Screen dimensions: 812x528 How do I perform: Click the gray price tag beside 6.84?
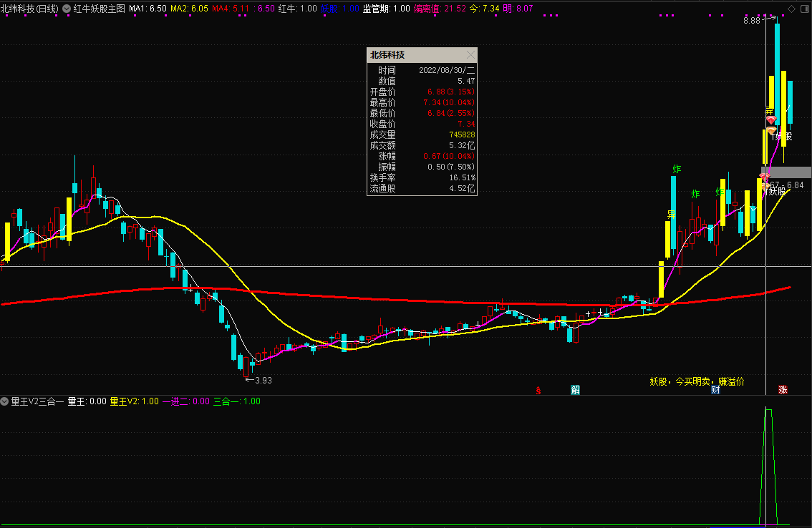pos(786,172)
